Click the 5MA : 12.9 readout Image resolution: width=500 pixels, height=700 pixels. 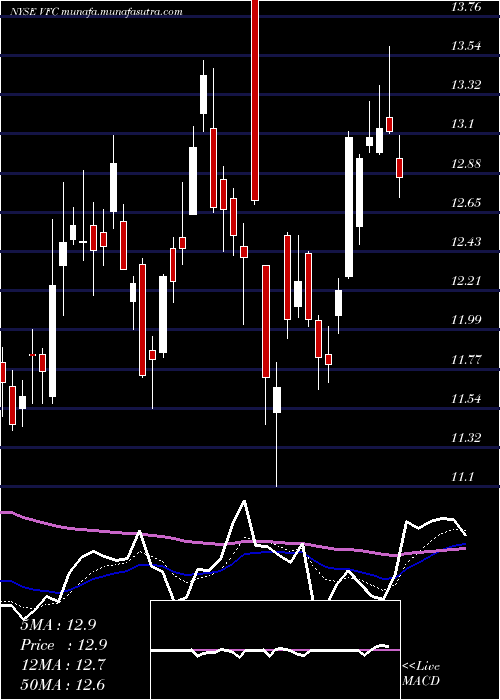point(58,625)
